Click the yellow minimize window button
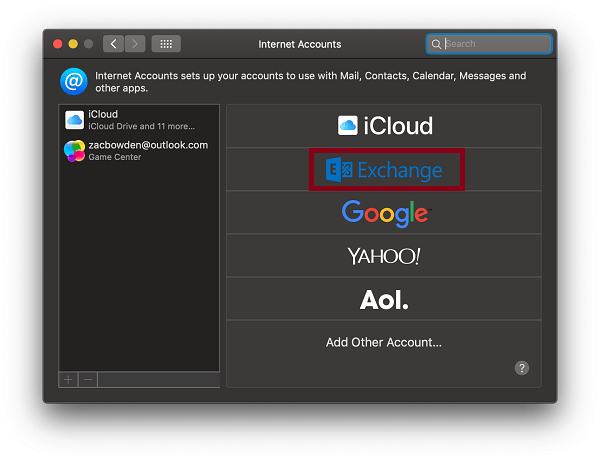The width and height of the screenshot is (600, 460). (73, 44)
